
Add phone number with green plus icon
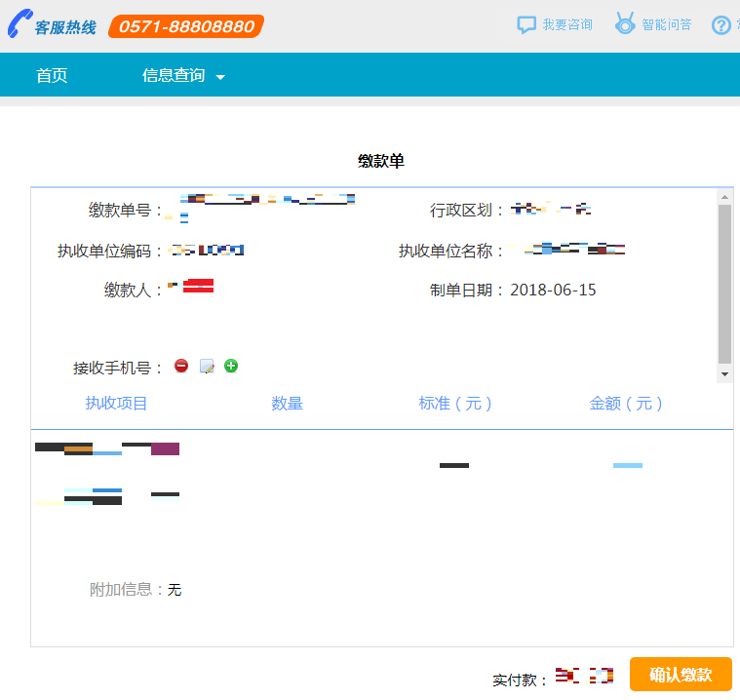pos(231,367)
